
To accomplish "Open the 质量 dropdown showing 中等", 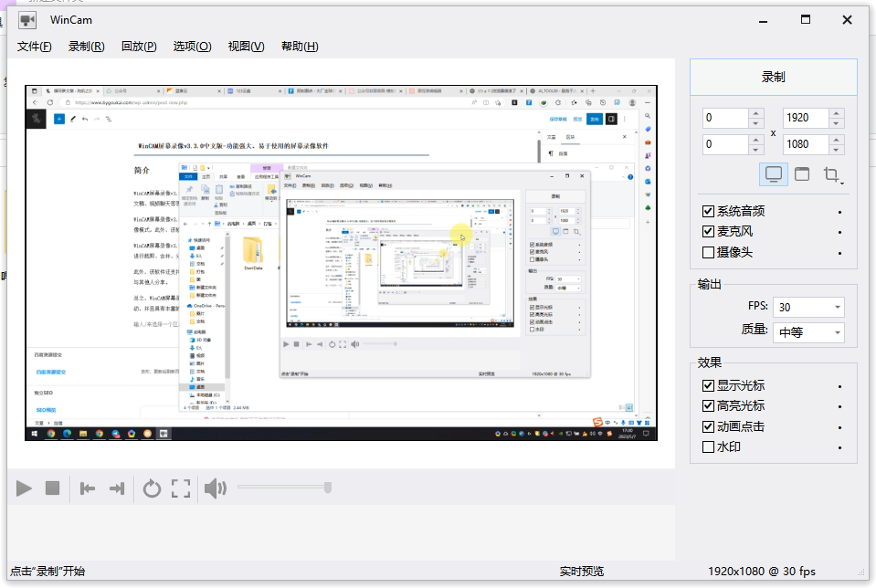I will (x=808, y=333).
